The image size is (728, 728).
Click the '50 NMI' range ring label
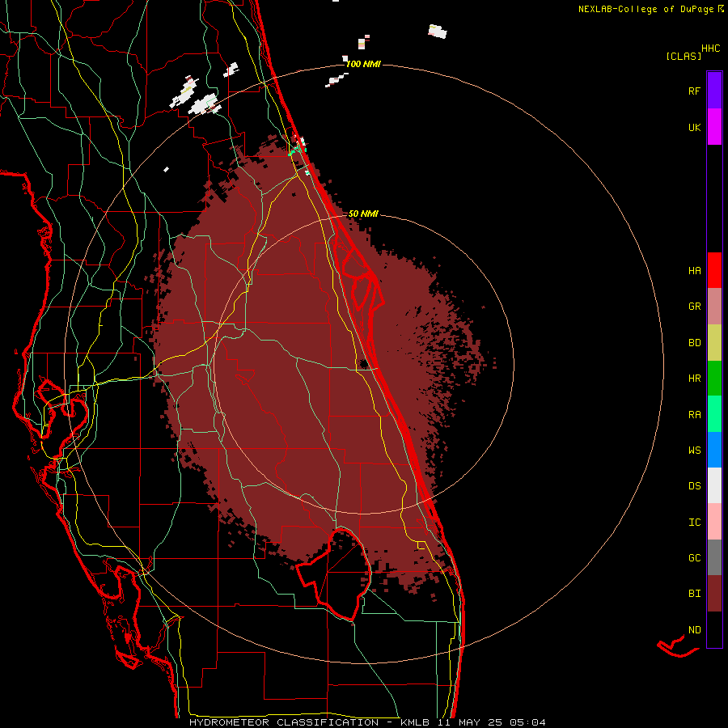coord(363,214)
